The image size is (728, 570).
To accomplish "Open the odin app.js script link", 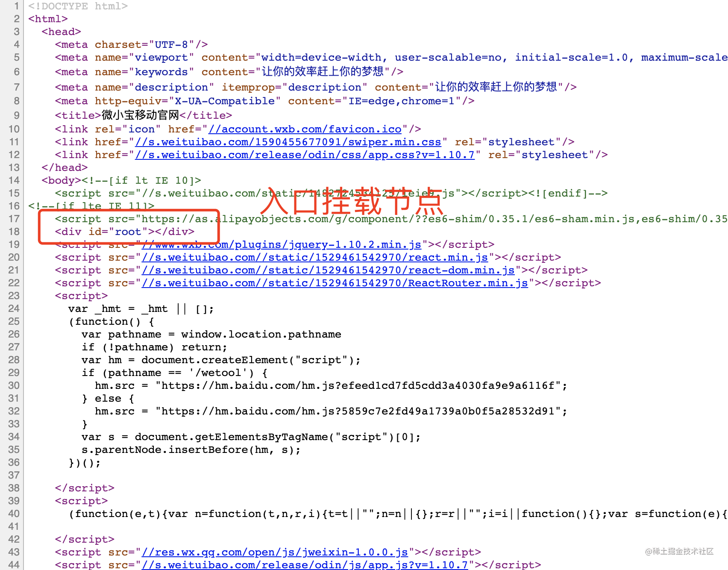I will pos(305,564).
